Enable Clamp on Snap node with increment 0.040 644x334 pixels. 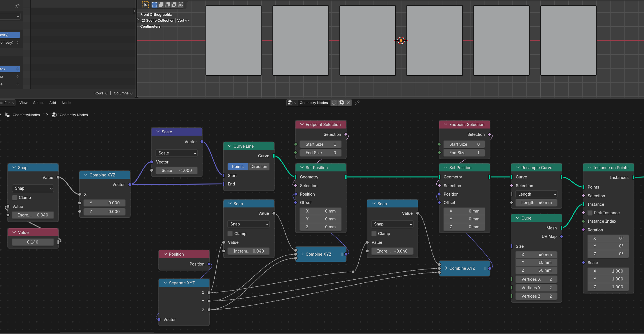tap(230, 234)
